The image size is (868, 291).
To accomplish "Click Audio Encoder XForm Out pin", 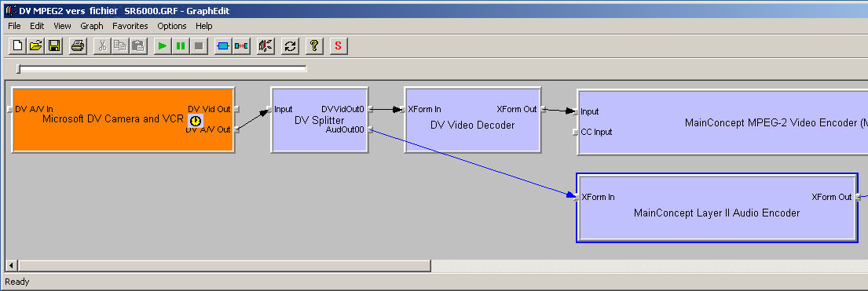I will tap(858, 197).
